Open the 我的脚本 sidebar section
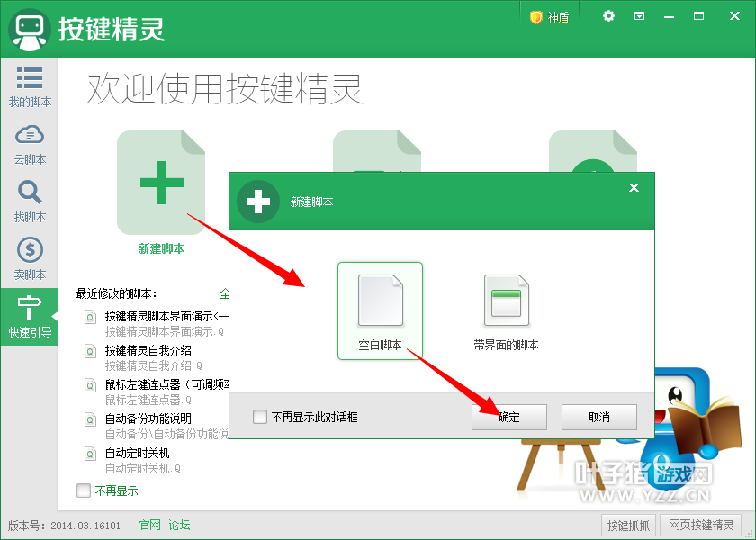 30,86
